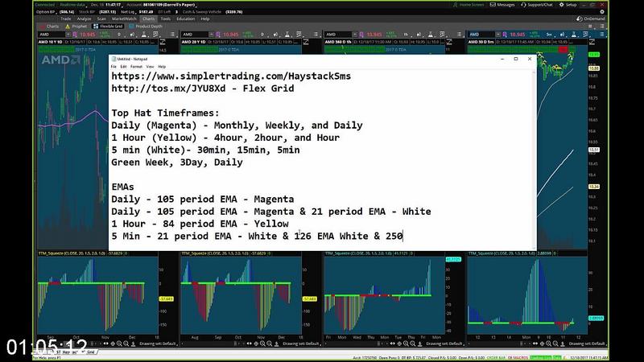Open the fourth chart's list menu icon
644x362 pixels.
[602, 35]
